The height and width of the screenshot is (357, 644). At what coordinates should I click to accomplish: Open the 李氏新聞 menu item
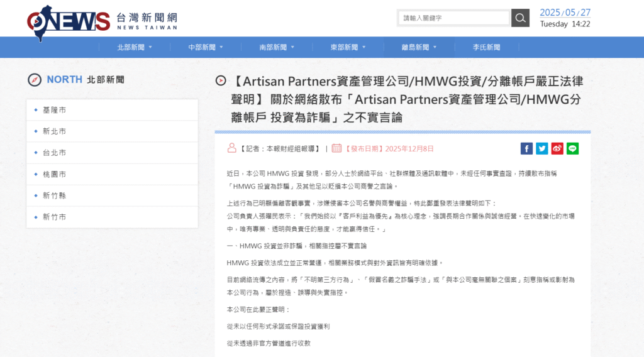[487, 47]
